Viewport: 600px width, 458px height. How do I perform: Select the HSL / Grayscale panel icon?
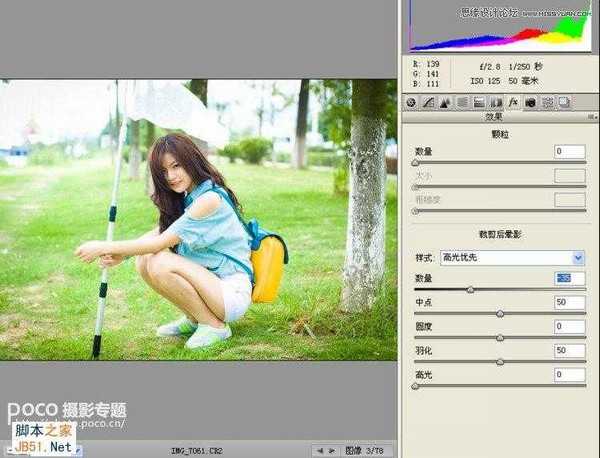pyautogui.click(x=462, y=102)
